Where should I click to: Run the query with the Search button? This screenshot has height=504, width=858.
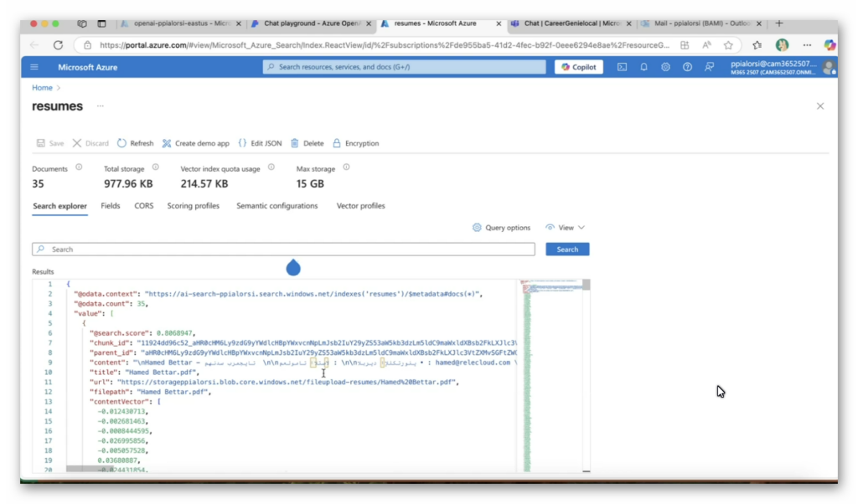pos(567,249)
